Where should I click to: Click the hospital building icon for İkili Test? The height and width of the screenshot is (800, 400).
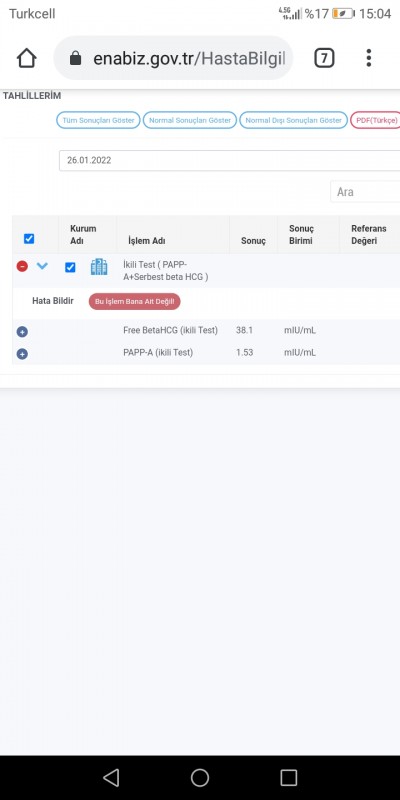click(99, 267)
